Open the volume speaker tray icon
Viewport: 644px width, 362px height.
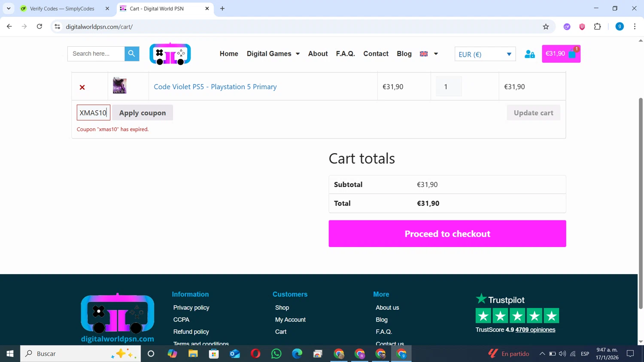pyautogui.click(x=562, y=354)
